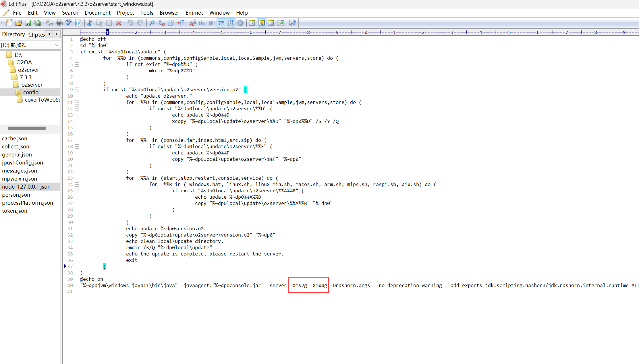Click the Cut scissors icon
Image resolution: width=639 pixels, height=364 pixels.
pos(90,23)
